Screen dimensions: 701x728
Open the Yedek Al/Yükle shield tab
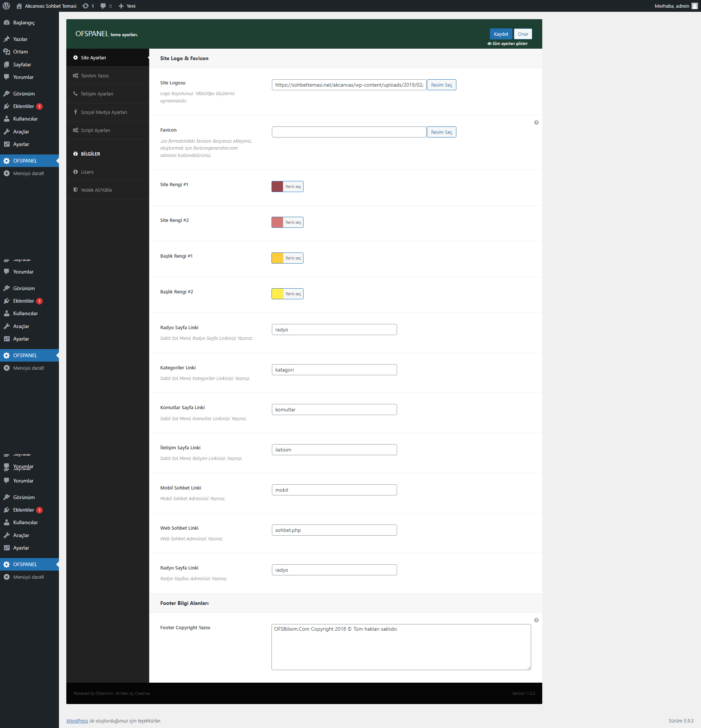click(108, 190)
